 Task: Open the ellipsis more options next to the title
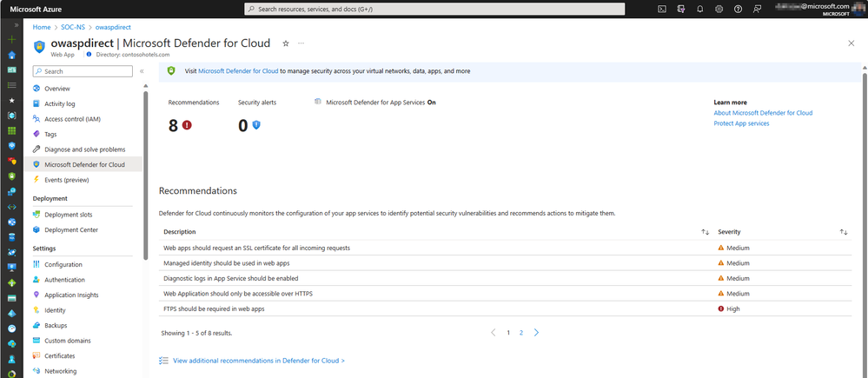click(301, 43)
